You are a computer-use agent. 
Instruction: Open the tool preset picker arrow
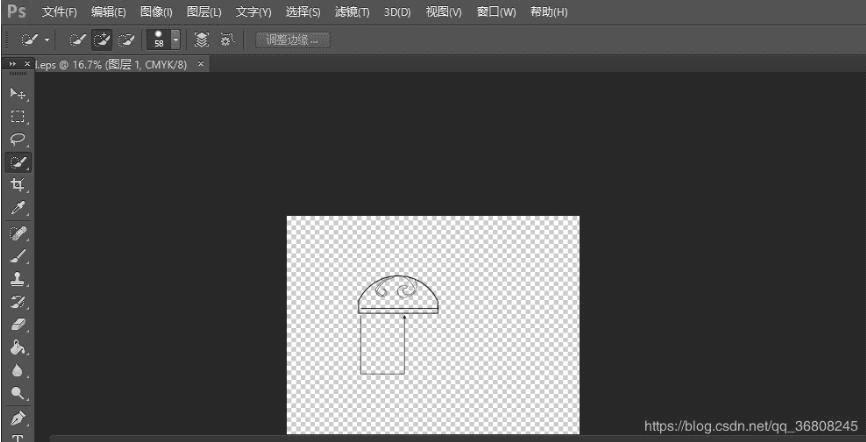coord(47,40)
